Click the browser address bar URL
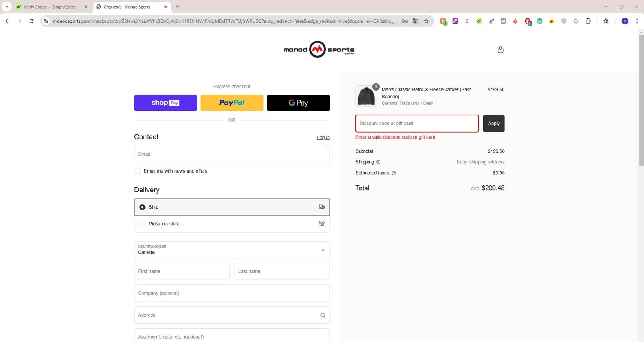644x342 pixels. [x=224, y=21]
